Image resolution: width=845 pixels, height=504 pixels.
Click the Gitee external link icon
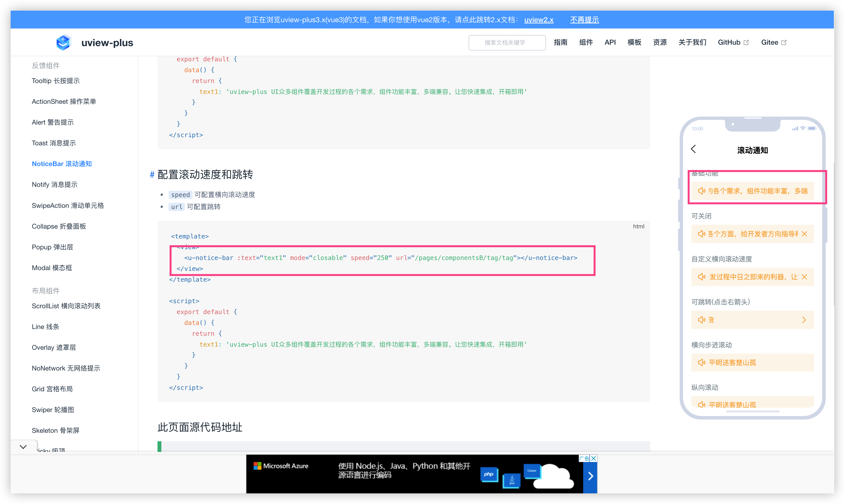pos(784,42)
